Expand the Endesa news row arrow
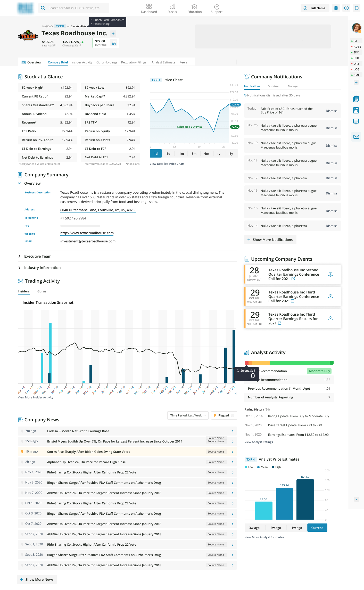This screenshot has height=590, width=364. click(233, 431)
